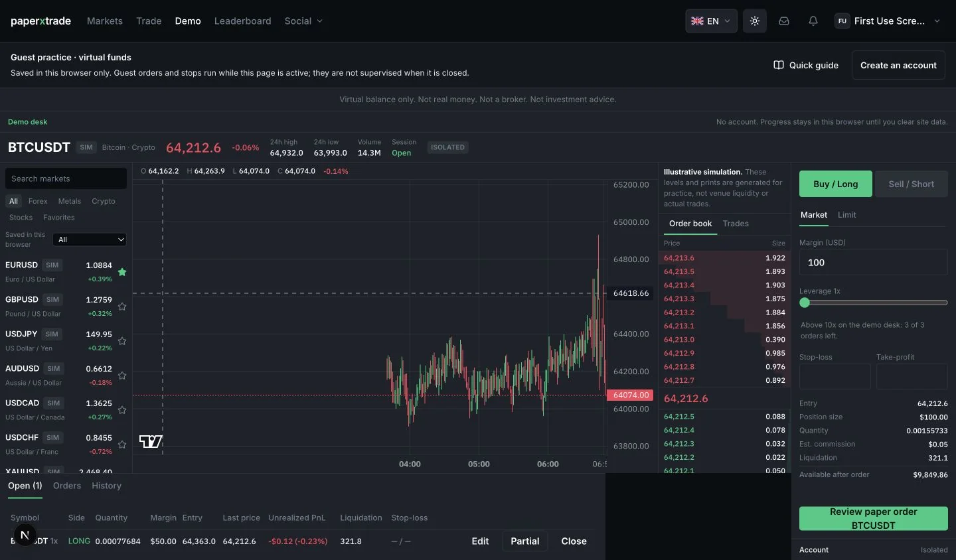
Task: Click the paperxtrade logo
Action: coord(40,21)
